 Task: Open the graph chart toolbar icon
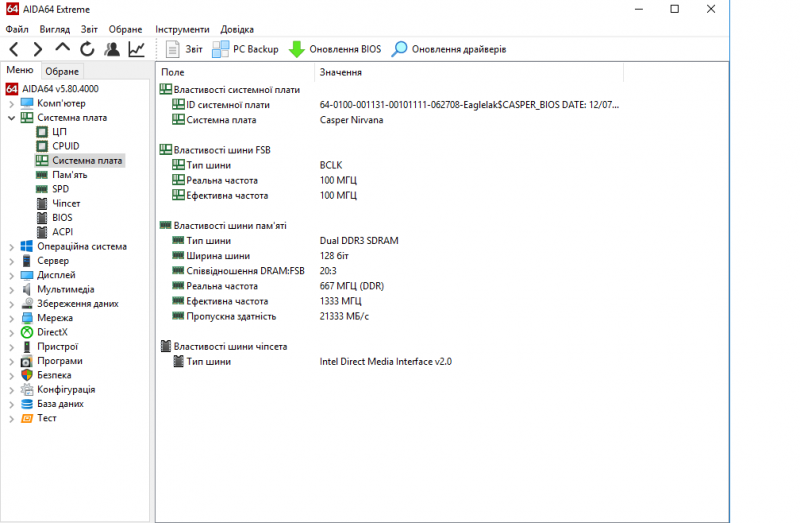coord(137,49)
